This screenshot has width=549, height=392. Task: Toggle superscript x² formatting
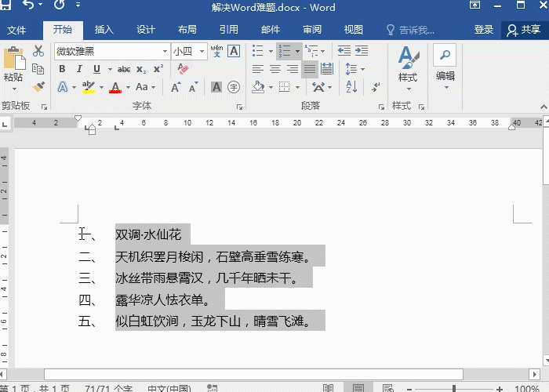click(x=158, y=69)
